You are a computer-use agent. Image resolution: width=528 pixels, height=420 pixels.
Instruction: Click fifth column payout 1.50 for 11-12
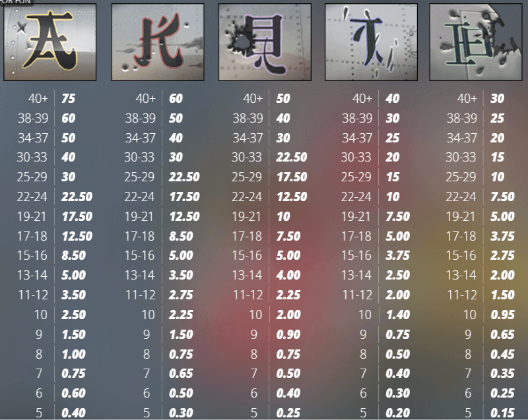[503, 295]
